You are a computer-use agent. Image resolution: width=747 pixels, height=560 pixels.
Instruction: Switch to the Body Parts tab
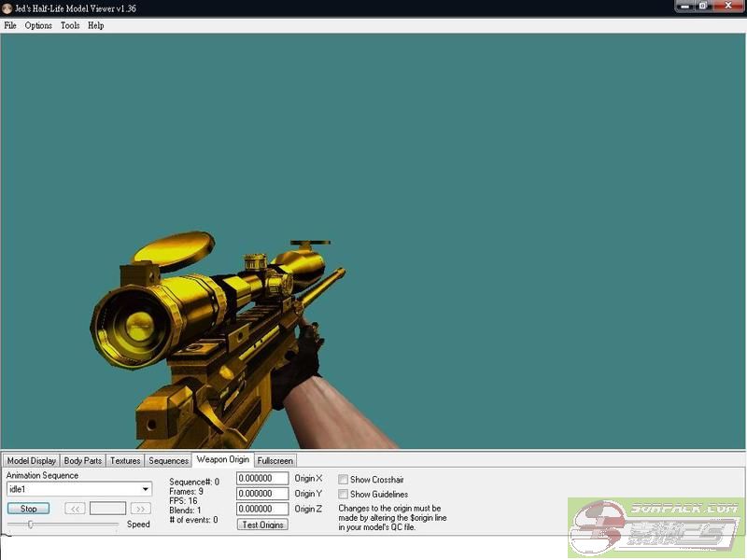[83, 460]
